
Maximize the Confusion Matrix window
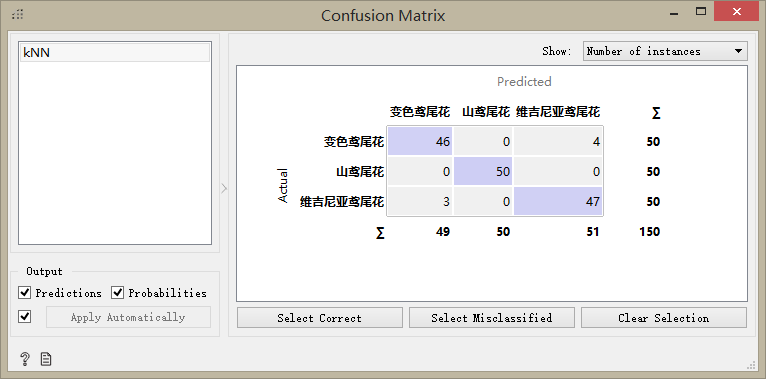[x=701, y=11]
